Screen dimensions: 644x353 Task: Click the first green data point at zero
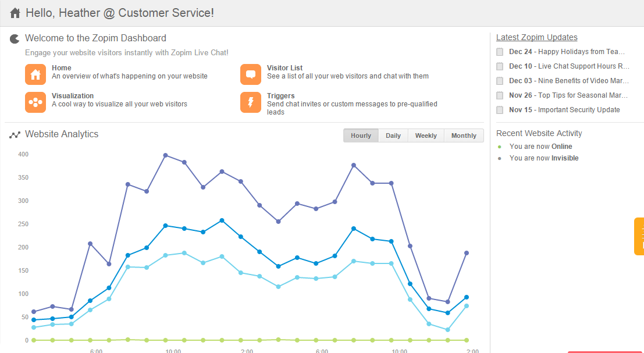[x=34, y=340]
